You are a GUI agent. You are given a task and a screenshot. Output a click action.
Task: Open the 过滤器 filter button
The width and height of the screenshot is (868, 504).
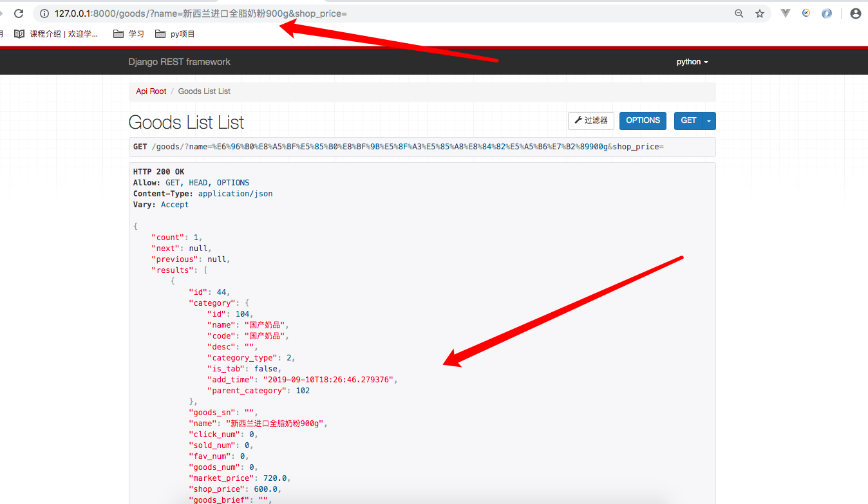point(591,120)
